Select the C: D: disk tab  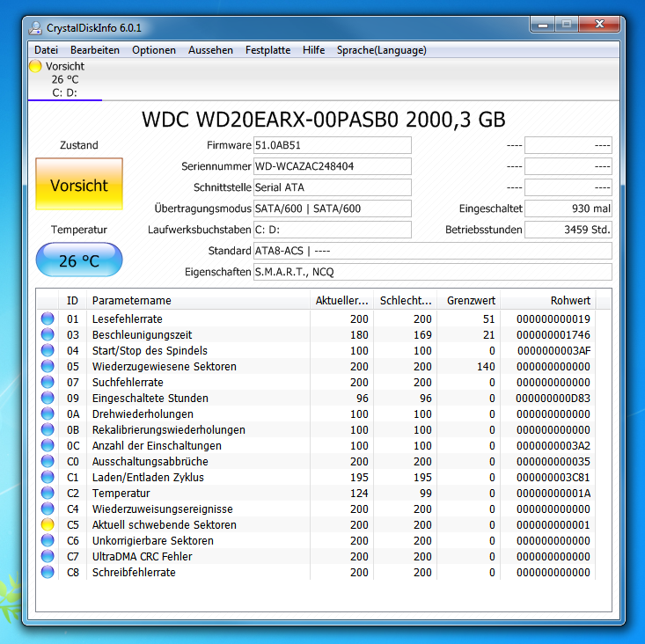[x=65, y=79]
